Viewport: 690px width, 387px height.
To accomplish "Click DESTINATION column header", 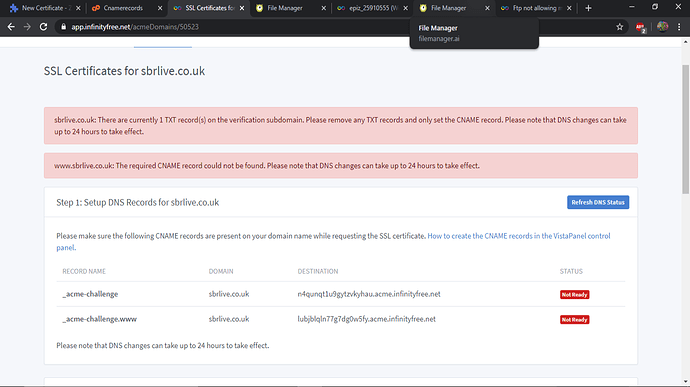I will (x=318, y=271).
